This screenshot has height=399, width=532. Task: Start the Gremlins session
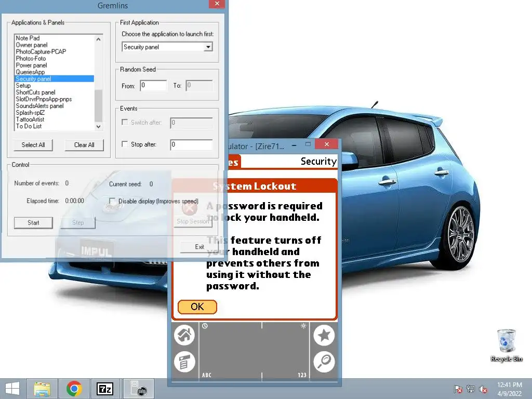tap(33, 223)
